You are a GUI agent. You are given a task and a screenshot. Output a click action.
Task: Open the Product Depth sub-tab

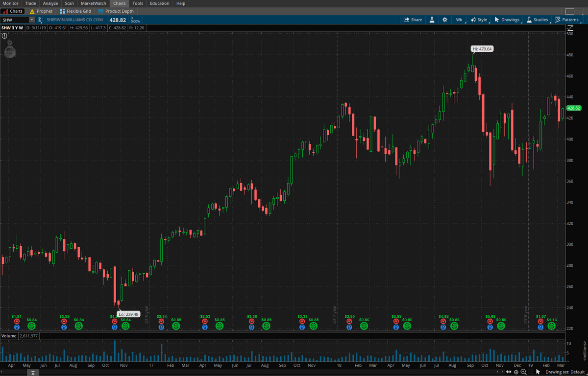[x=116, y=11]
